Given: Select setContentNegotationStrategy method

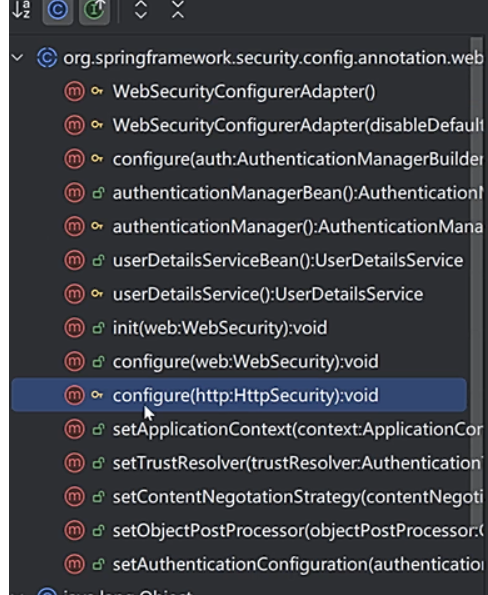Looking at the screenshot, I should [298, 497].
